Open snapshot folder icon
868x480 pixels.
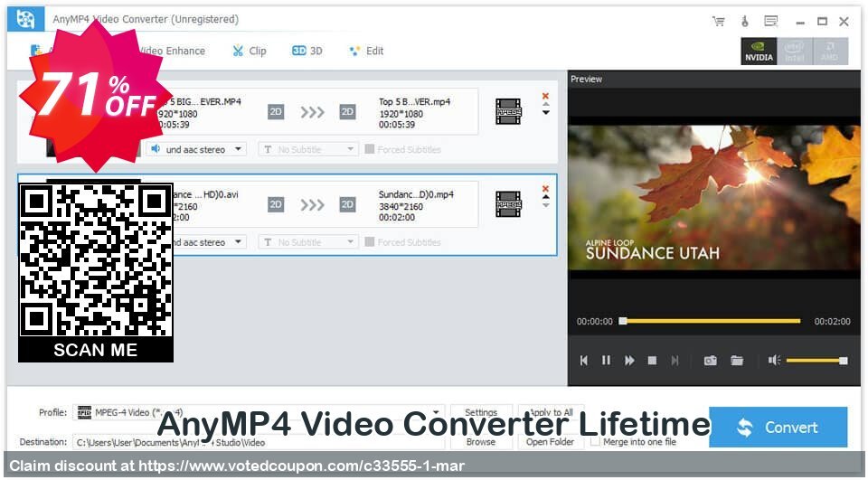point(737,361)
